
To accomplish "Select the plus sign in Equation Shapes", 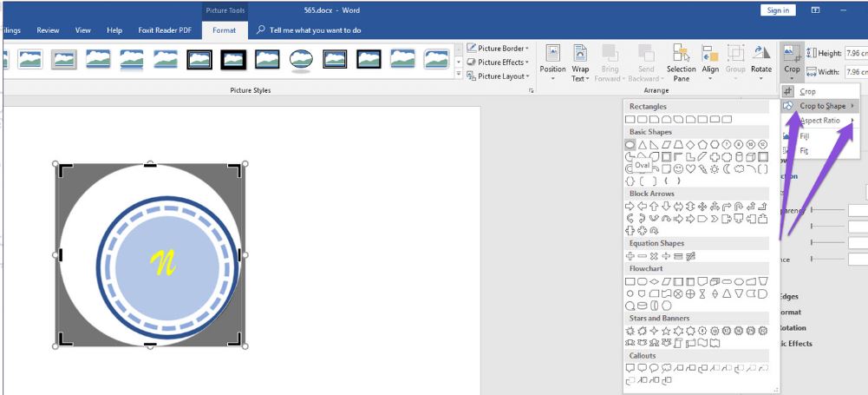I will [x=630, y=256].
